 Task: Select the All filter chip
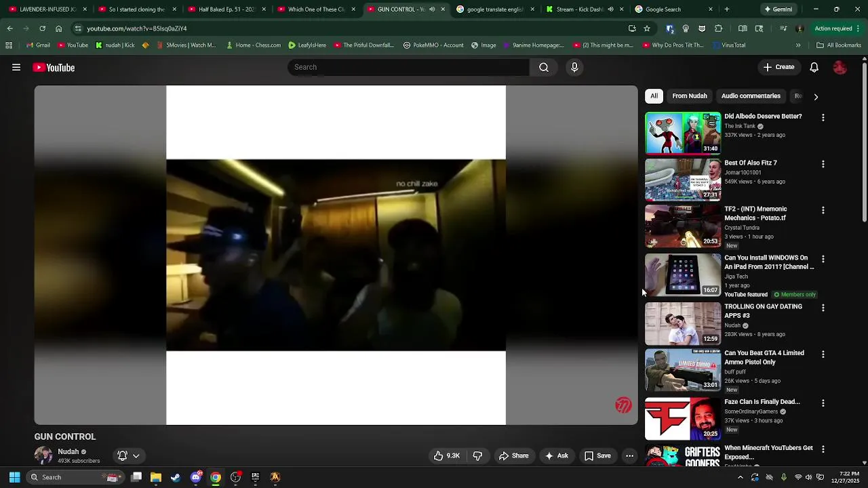[x=654, y=96]
